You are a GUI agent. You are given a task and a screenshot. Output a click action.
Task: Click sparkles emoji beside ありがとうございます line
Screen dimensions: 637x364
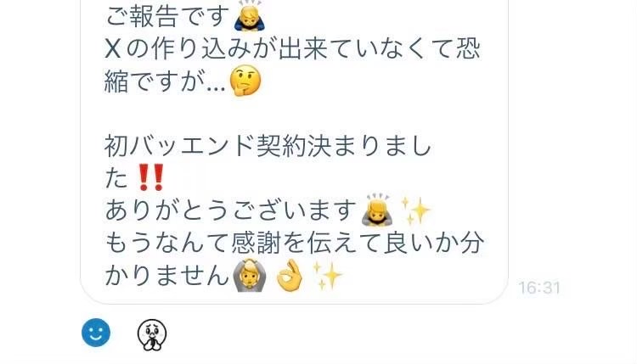click(x=415, y=210)
